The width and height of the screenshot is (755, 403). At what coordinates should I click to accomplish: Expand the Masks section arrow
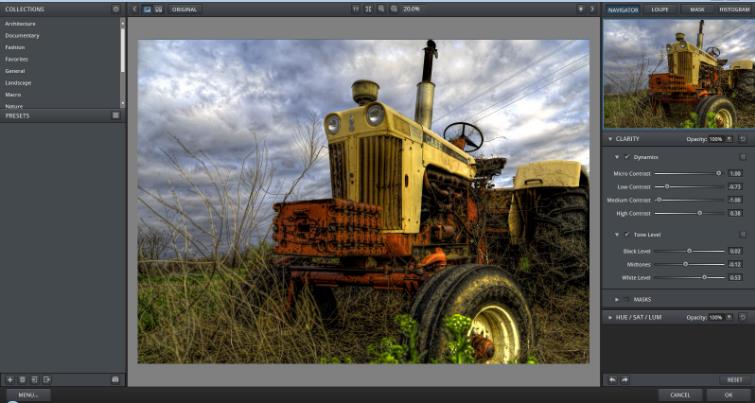click(616, 299)
